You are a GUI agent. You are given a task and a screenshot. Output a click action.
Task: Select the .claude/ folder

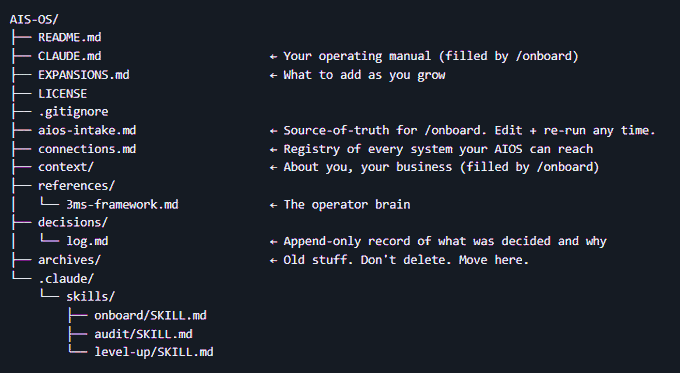(x=66, y=278)
